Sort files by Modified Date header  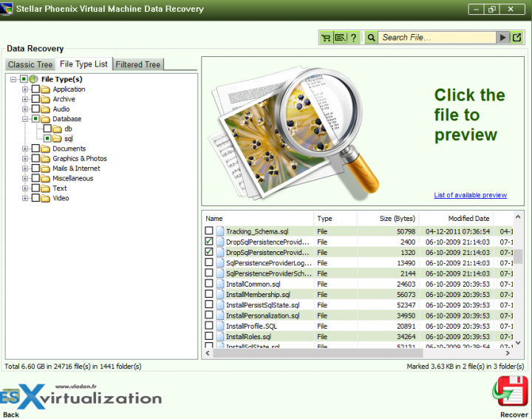click(x=457, y=219)
